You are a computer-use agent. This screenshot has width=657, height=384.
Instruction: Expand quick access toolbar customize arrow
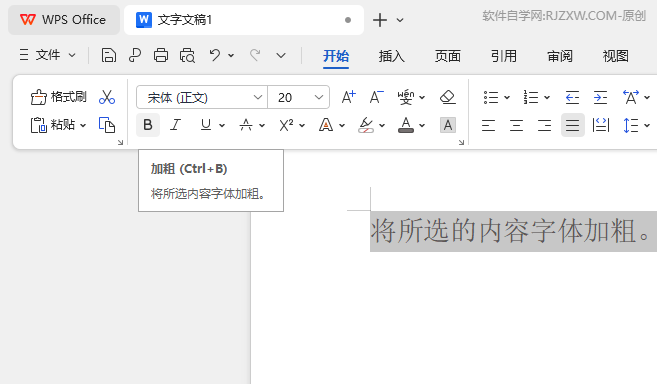(281, 55)
